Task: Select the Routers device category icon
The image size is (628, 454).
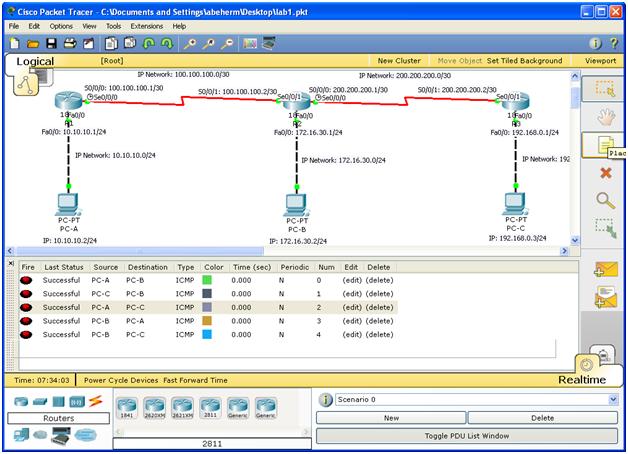Action: [21, 401]
